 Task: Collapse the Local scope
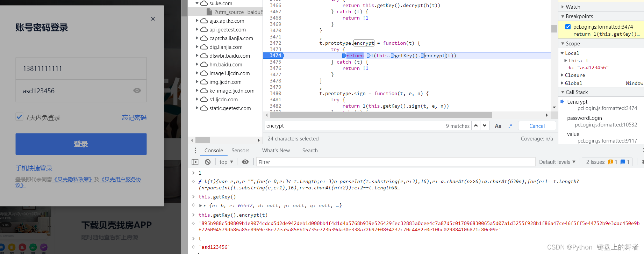[562, 53]
